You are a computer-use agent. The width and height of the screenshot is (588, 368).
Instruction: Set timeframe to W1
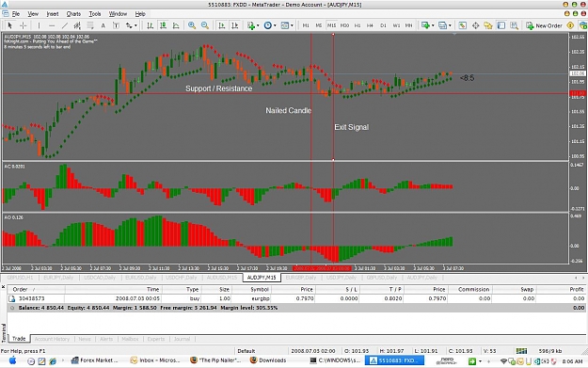click(396, 25)
